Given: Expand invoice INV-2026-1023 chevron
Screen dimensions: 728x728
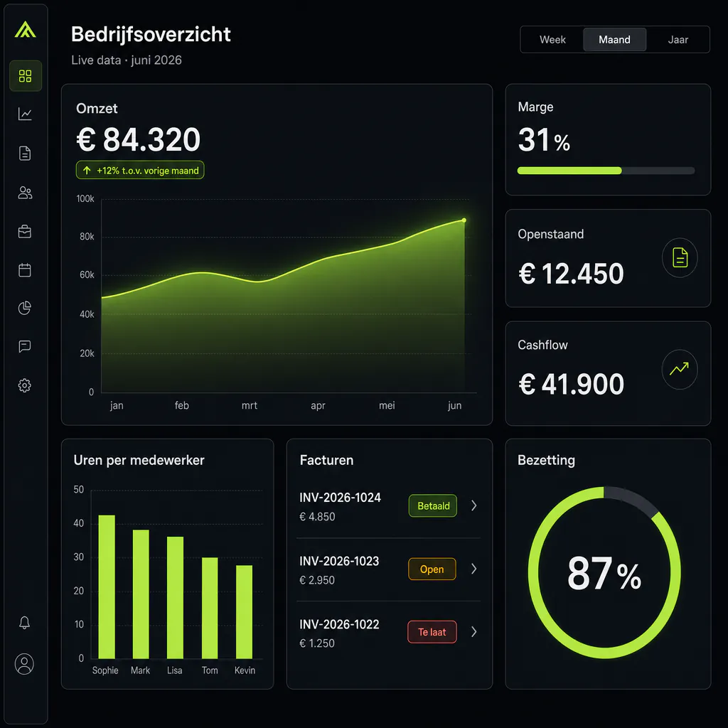Looking at the screenshot, I should pos(474,569).
